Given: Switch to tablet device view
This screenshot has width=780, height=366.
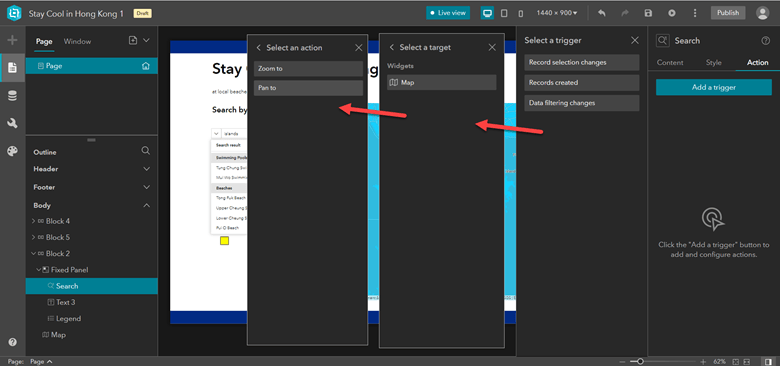Looking at the screenshot, I should tap(504, 13).
